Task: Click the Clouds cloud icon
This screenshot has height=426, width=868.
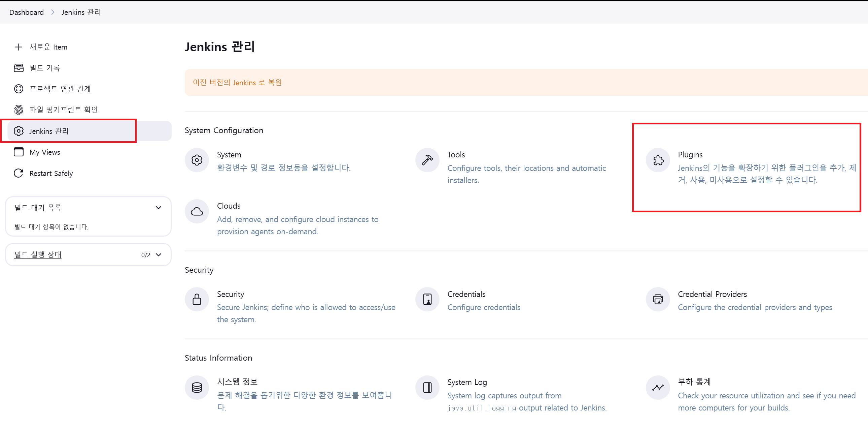Action: (x=197, y=211)
